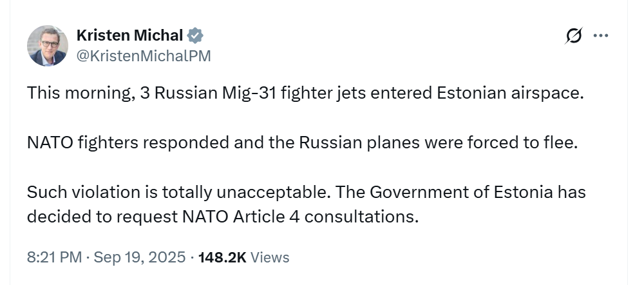Screen dimensions: 644x285
Task: Open Grok actions icon on the post
Action: (573, 37)
